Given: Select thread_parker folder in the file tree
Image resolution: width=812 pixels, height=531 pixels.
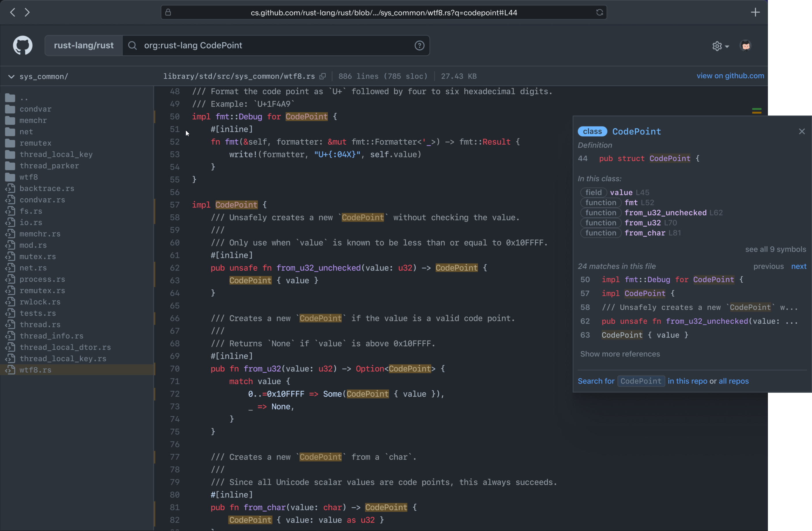Looking at the screenshot, I should [x=49, y=166].
